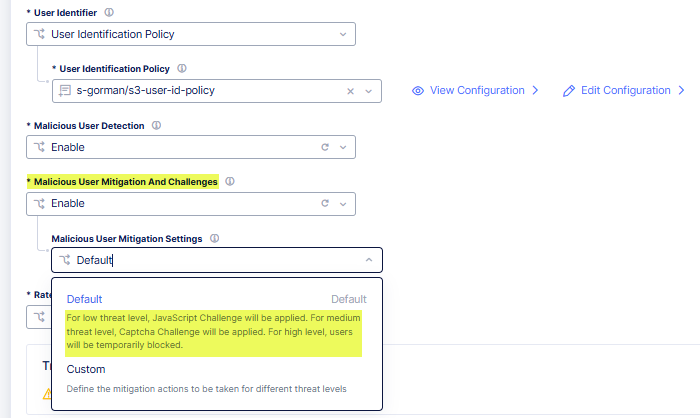Expand the Mitigation And Challenges Enable dropdown chevron

tap(343, 203)
